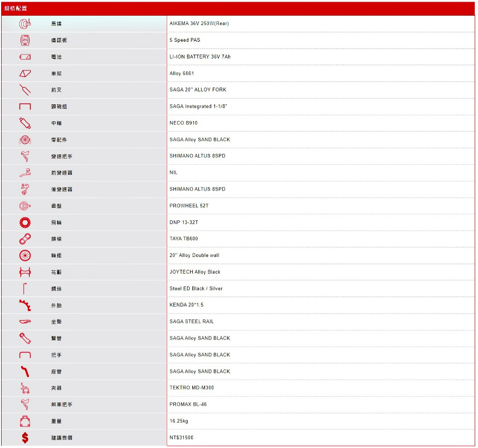This screenshot has height=448, width=478.
Task: Click the 'NIL' front derailleur value
Action: point(173,173)
